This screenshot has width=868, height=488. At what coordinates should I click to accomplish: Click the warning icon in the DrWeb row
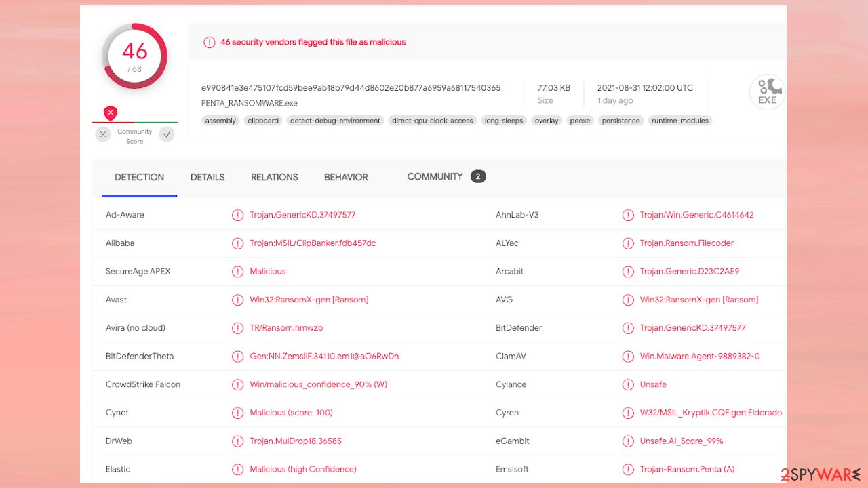237,441
